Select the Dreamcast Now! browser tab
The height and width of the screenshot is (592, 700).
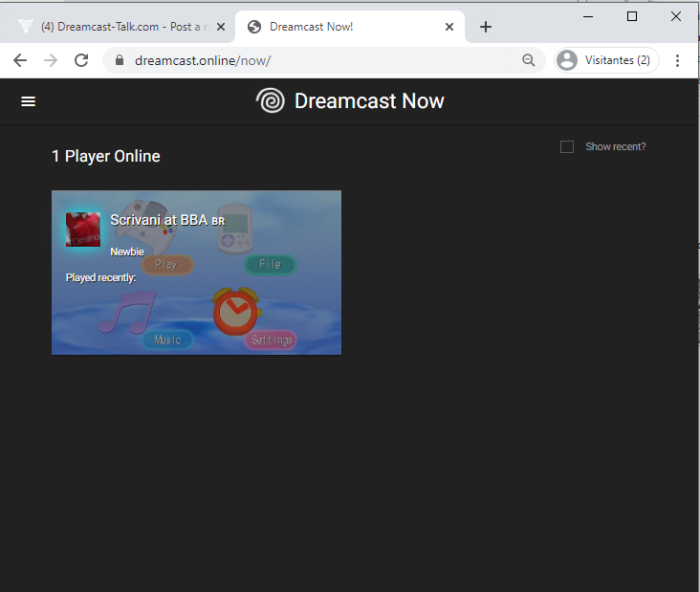[x=350, y=27]
